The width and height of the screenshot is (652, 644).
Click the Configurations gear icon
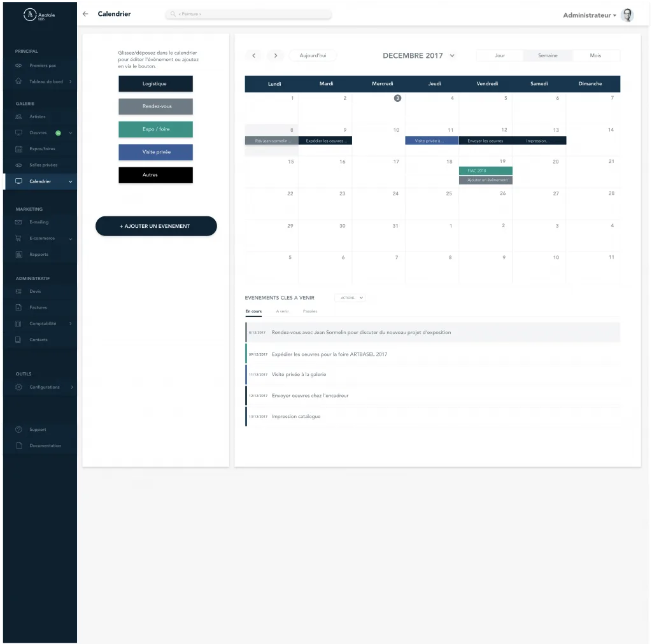pyautogui.click(x=18, y=388)
